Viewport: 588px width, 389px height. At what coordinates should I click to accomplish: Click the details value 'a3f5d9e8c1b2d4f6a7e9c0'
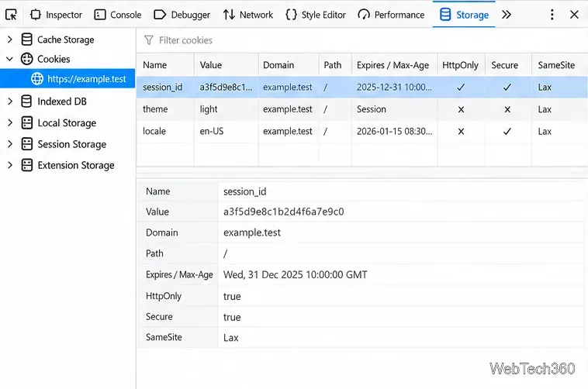click(283, 212)
